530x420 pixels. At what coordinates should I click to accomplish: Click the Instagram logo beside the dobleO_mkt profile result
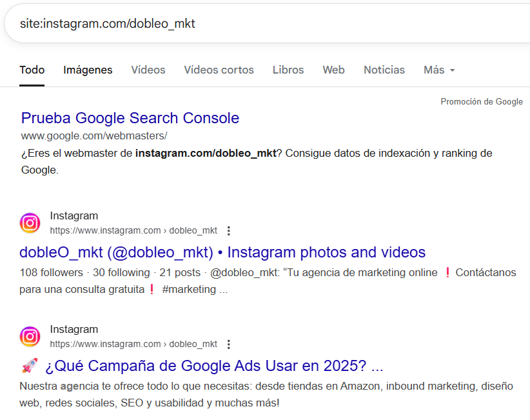(30, 223)
